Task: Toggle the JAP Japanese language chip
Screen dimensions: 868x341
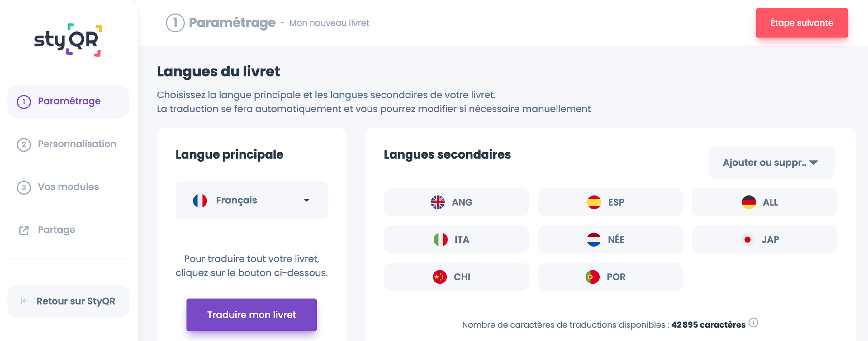Action: tap(764, 239)
